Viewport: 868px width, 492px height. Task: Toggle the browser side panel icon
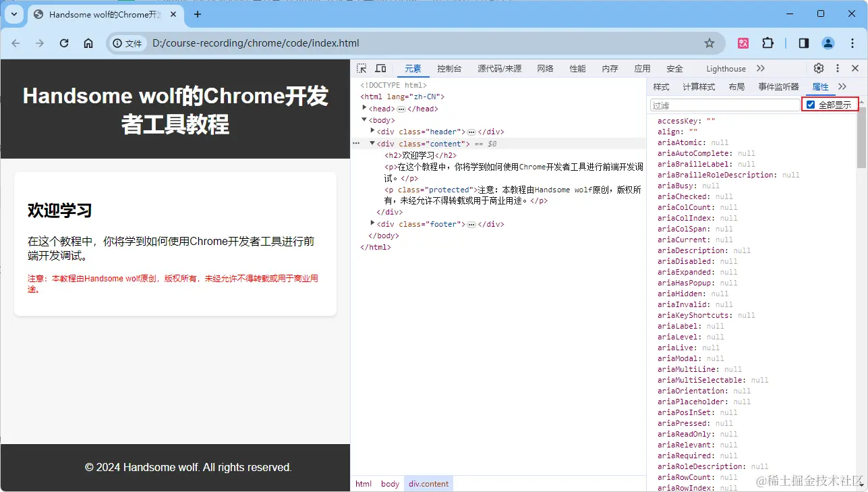pos(804,43)
